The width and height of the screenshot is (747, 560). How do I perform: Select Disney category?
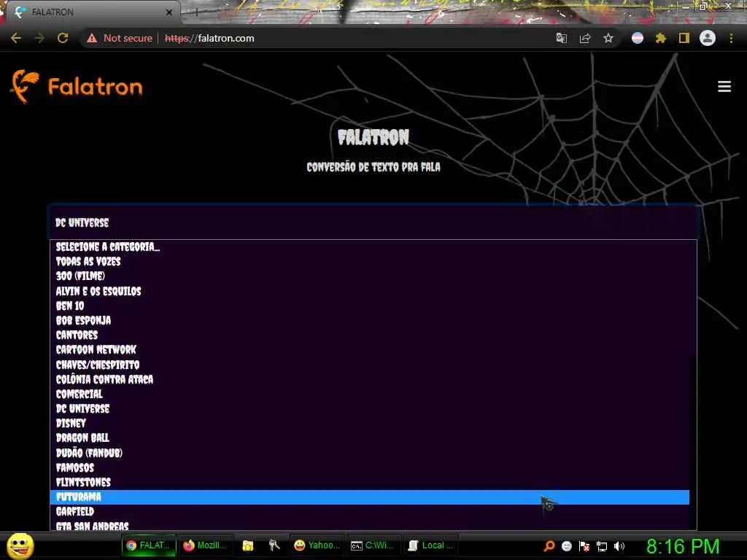point(370,424)
